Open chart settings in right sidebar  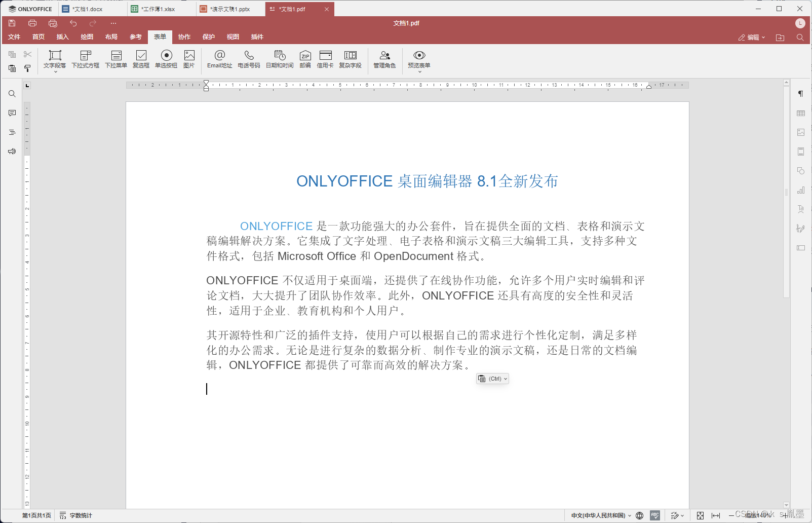(x=801, y=190)
